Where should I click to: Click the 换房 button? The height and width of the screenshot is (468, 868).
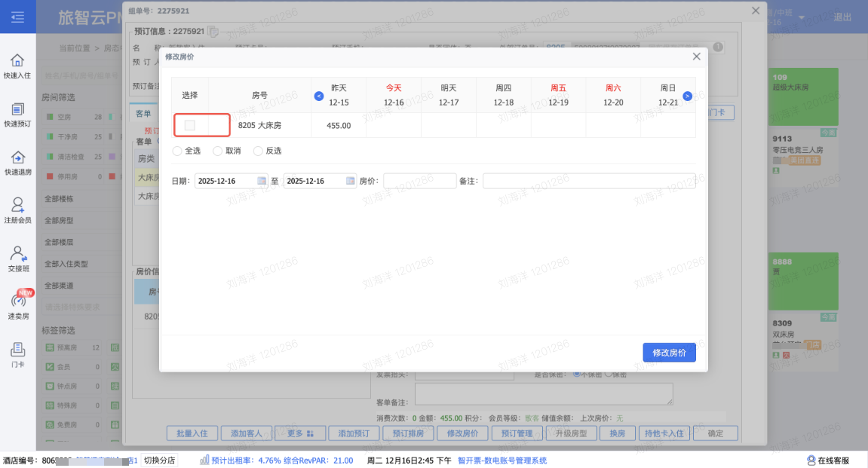click(617, 433)
